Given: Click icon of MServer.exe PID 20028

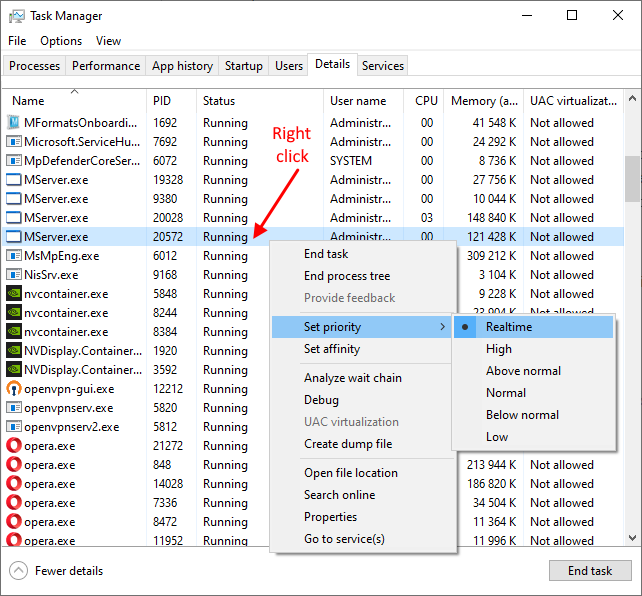Looking at the screenshot, I should pyautogui.click(x=14, y=217).
